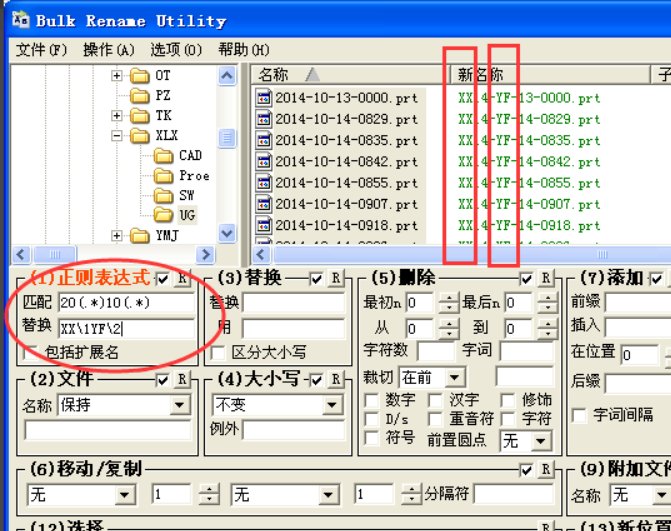This screenshot has height=531, width=671.
Task: Click file icon of 2014-10-14-0842.prt
Action: [x=264, y=162]
